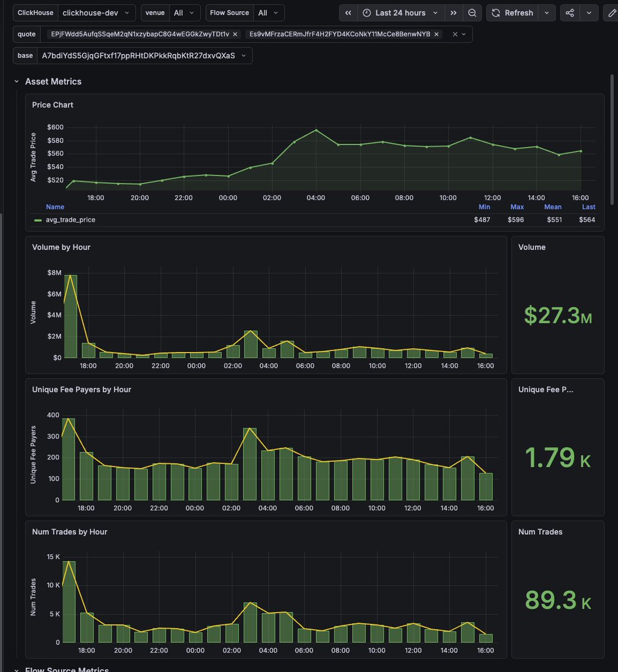Click the Price Chart panel title
The image size is (618, 672).
pyautogui.click(x=53, y=105)
